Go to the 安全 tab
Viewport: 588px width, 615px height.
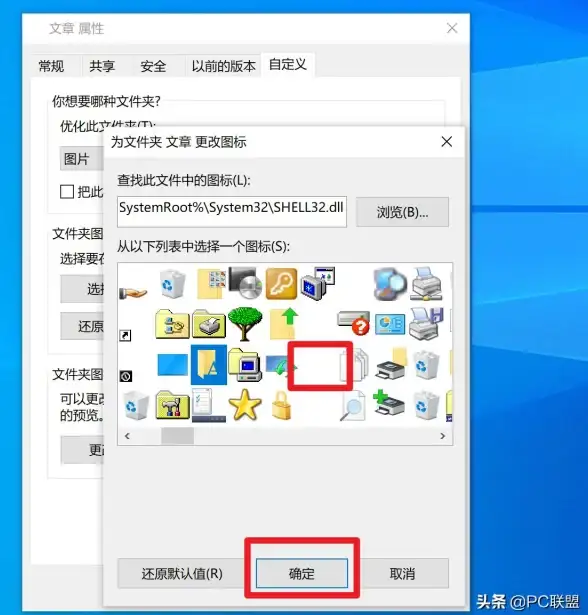tap(153, 66)
